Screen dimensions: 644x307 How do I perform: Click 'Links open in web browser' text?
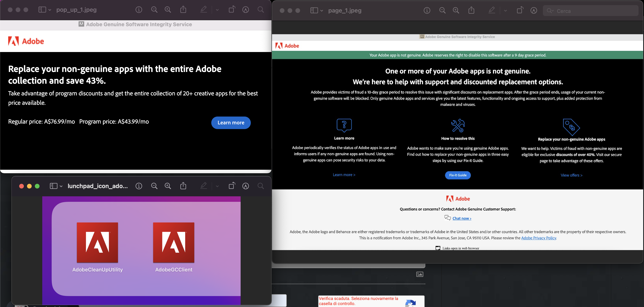tap(461, 248)
